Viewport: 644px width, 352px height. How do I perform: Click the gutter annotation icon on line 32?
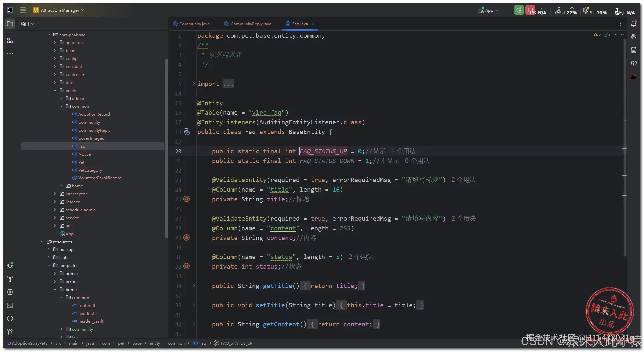tap(187, 266)
